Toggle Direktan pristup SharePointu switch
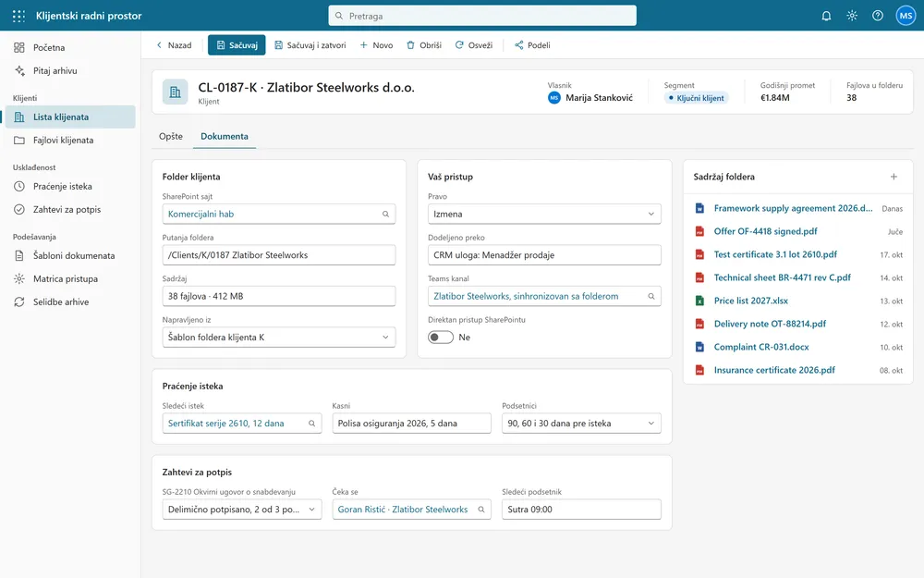This screenshot has height=578, width=924. [441, 338]
